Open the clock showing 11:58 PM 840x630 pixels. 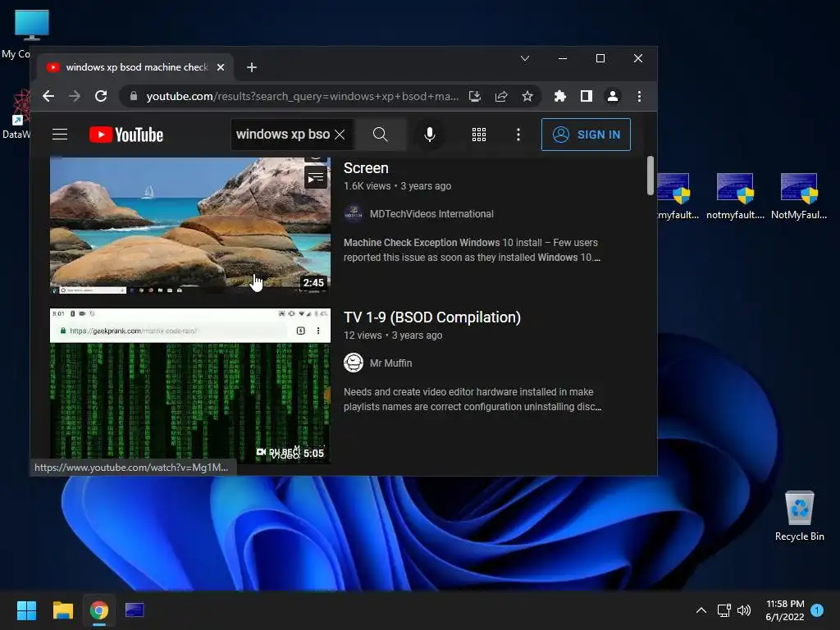[x=785, y=610]
